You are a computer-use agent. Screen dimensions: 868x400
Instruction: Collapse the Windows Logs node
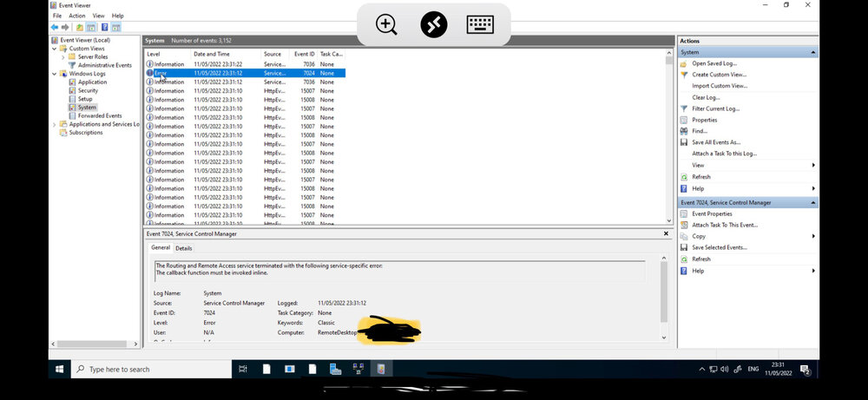(54, 74)
